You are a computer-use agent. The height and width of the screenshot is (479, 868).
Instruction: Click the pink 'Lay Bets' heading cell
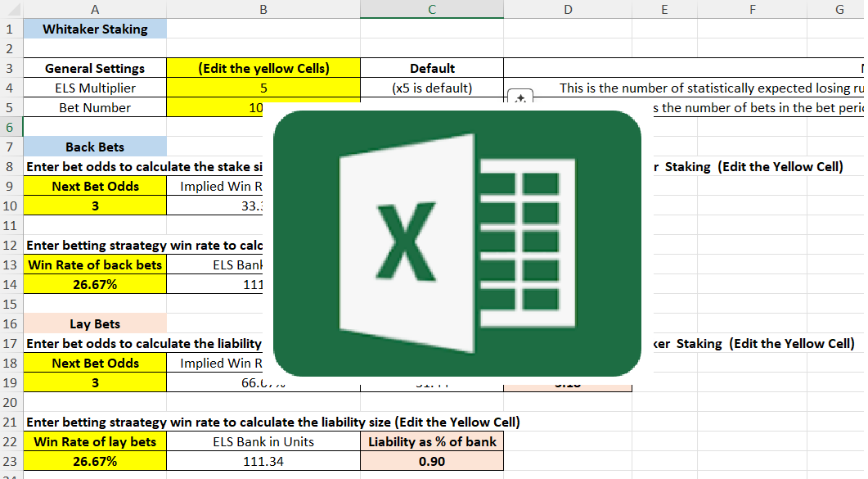click(95, 324)
